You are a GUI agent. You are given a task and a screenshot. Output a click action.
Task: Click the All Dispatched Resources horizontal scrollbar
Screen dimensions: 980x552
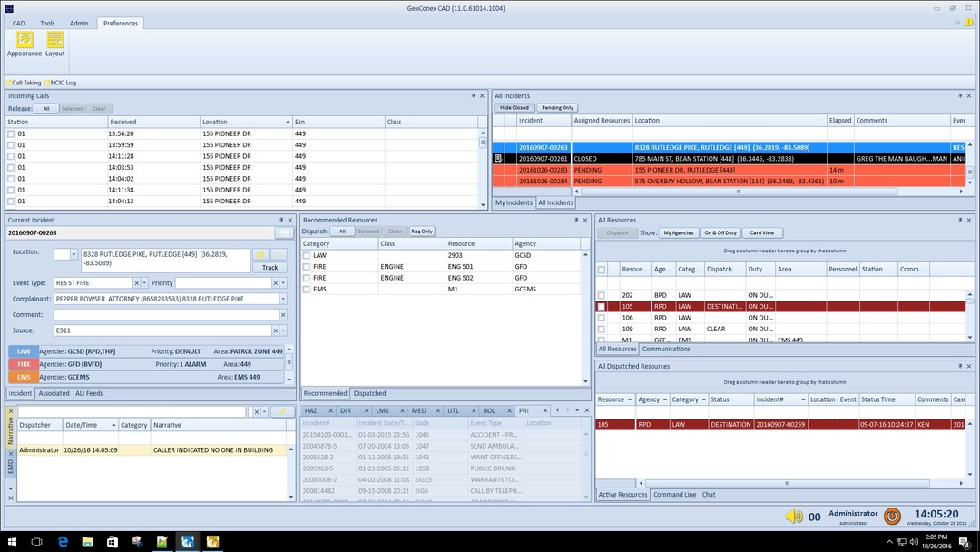(x=787, y=483)
